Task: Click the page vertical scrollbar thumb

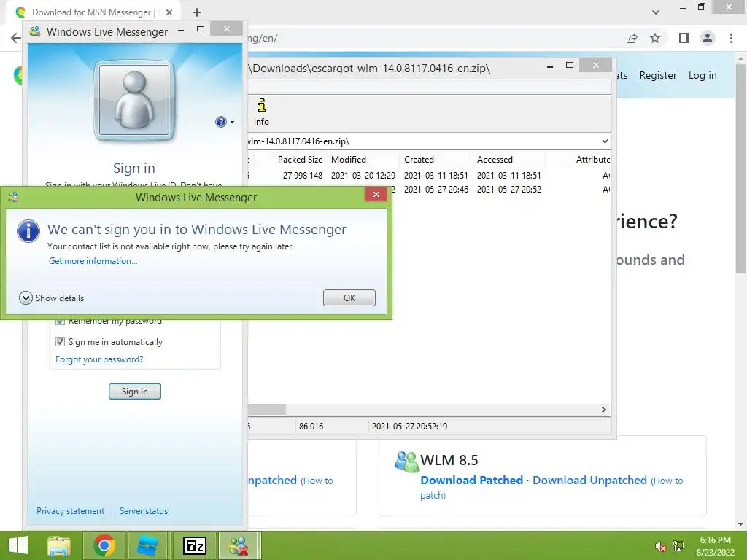Action: click(x=740, y=168)
